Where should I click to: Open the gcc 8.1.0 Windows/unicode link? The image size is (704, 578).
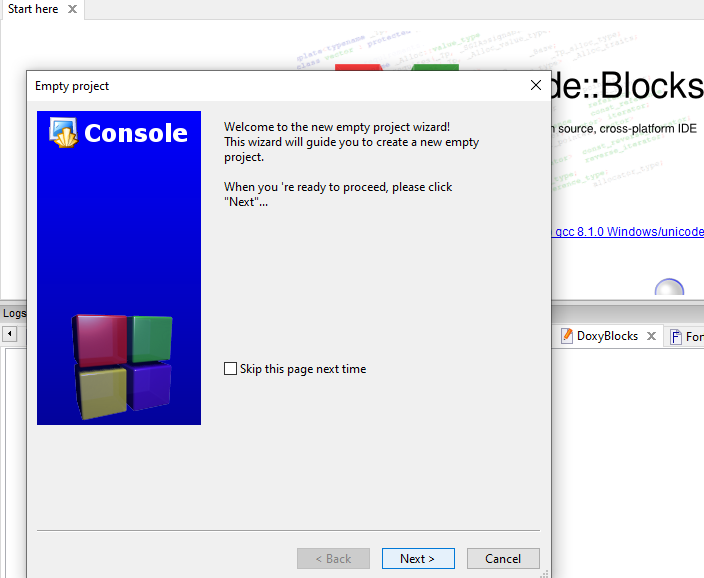click(x=628, y=232)
